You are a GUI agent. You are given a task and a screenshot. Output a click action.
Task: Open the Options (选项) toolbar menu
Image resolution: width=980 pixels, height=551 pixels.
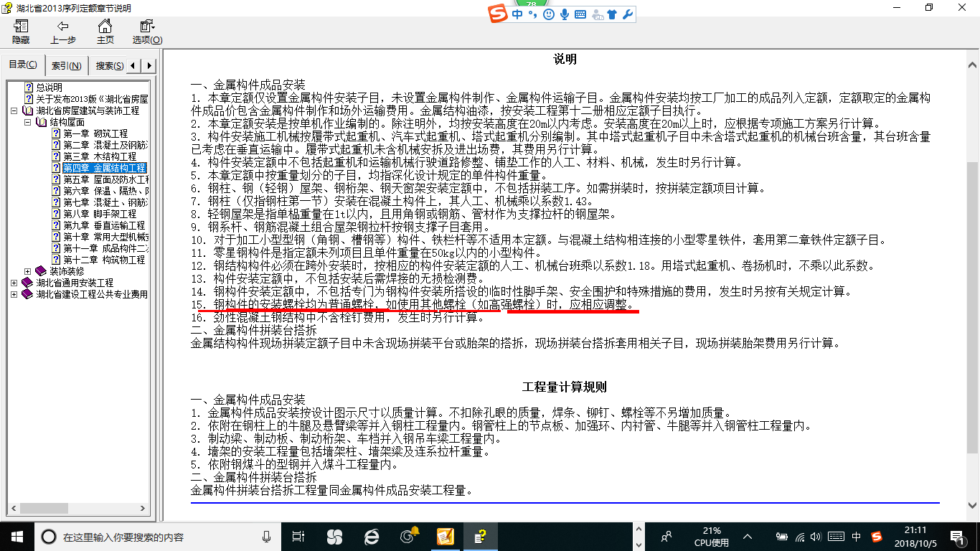click(147, 32)
